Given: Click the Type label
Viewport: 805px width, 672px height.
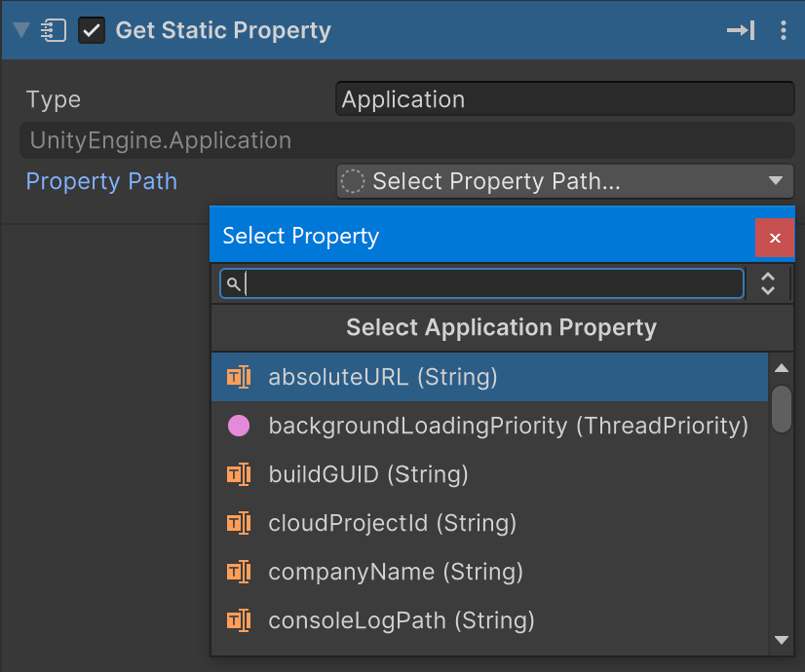Looking at the screenshot, I should point(54,99).
